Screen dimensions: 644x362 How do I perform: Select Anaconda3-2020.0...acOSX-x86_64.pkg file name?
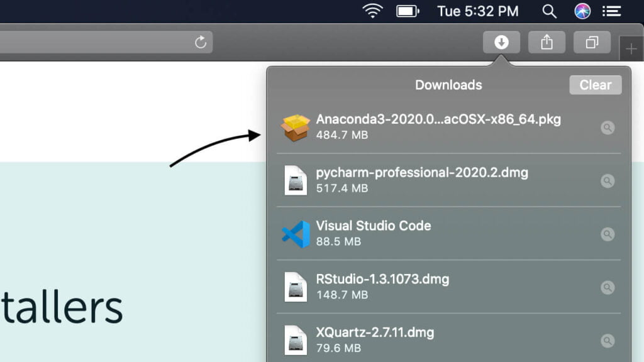pos(438,119)
